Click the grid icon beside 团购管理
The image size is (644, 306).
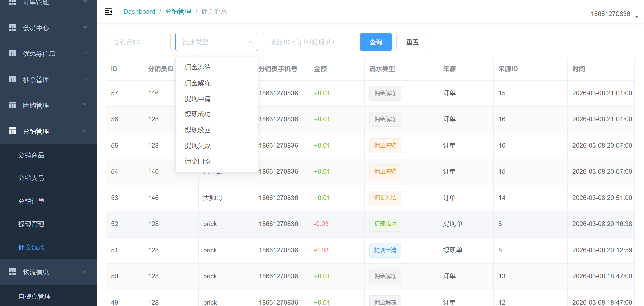pyautogui.click(x=13, y=105)
